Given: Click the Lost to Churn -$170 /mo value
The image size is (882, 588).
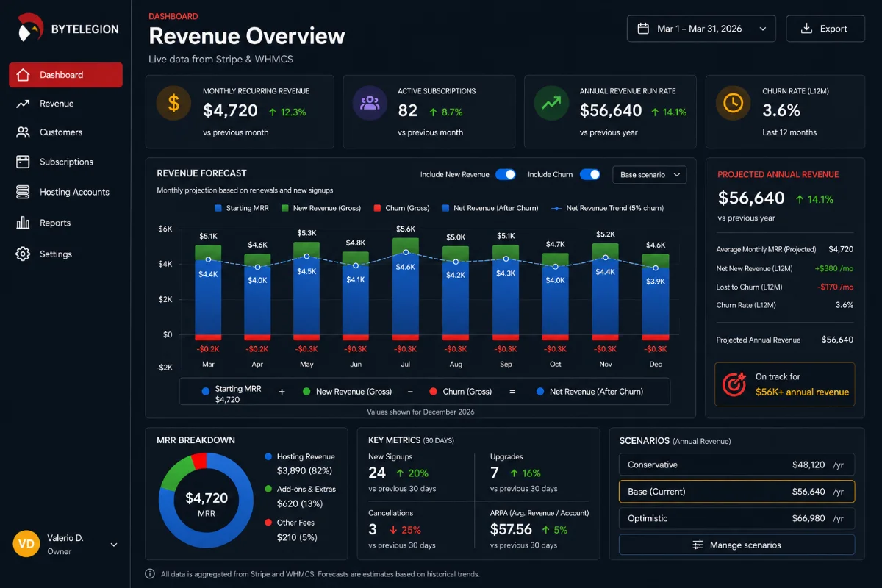Looking at the screenshot, I should 835,287.
